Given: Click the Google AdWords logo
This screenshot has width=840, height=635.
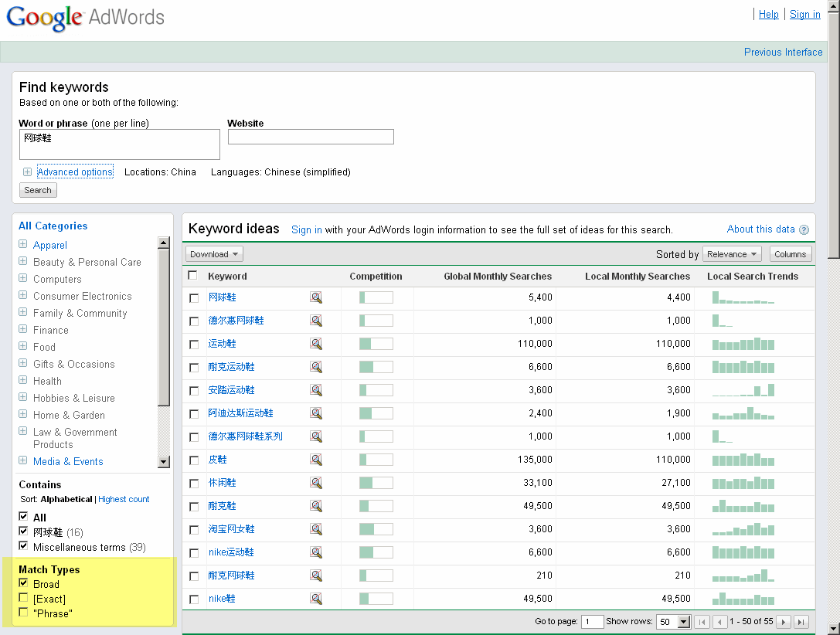Looking at the screenshot, I should point(85,19).
